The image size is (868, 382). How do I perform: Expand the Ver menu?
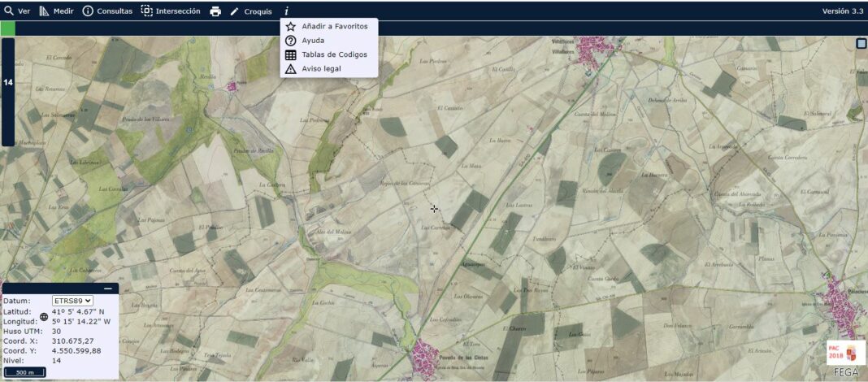pyautogui.click(x=17, y=11)
